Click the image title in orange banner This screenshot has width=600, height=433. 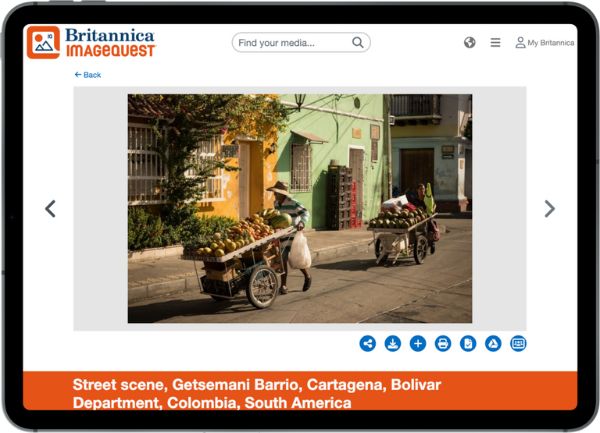coord(256,393)
